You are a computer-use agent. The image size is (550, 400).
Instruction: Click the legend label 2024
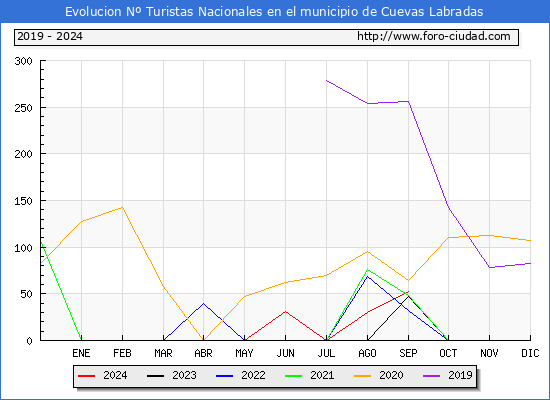pyautogui.click(x=115, y=375)
